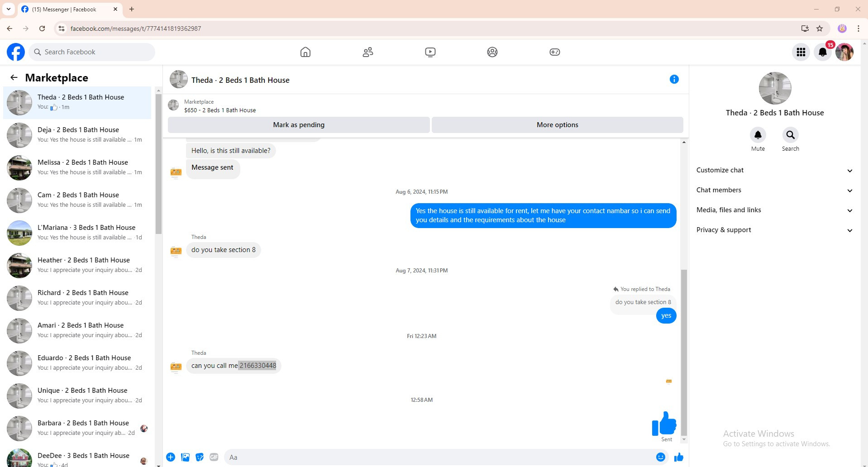
Task: Open the Groups icon in top navigation
Action: pos(492,52)
